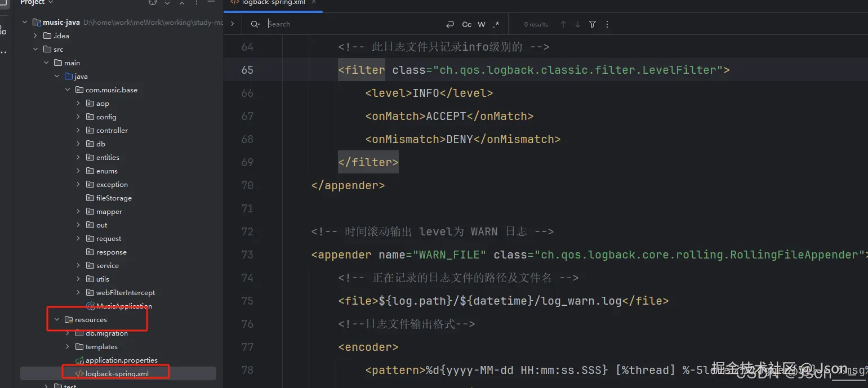Select the exception package

pyautogui.click(x=112, y=185)
